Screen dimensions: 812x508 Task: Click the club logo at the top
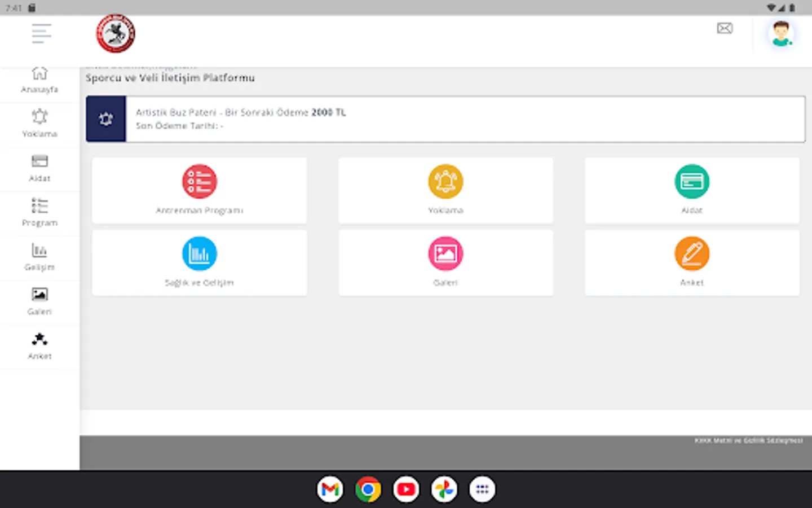tap(115, 33)
